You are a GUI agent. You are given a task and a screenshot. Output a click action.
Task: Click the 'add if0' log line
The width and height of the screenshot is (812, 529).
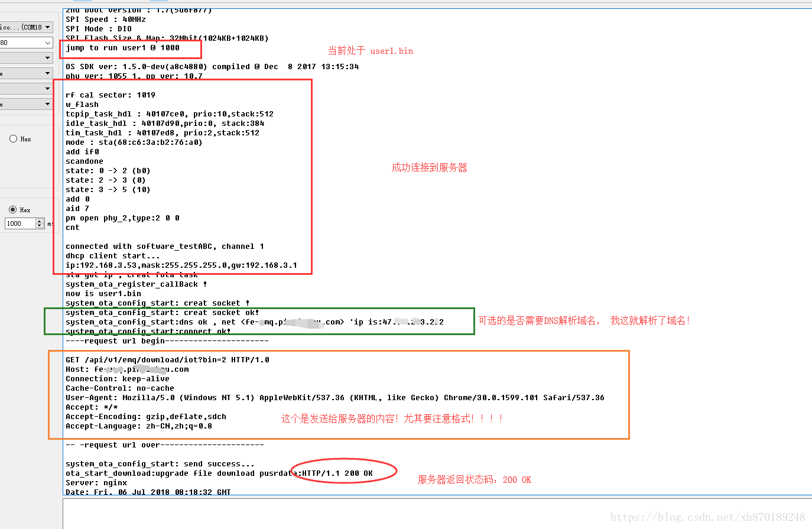(82, 152)
